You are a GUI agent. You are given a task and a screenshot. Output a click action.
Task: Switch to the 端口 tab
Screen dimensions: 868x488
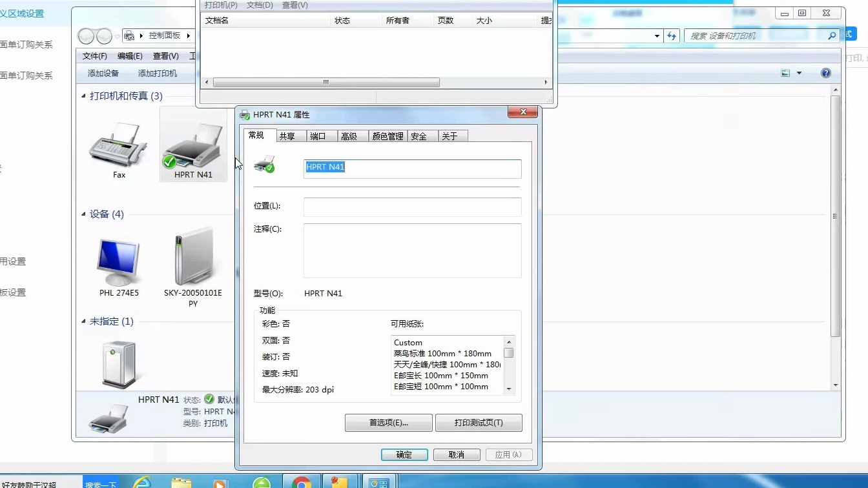[318, 136]
